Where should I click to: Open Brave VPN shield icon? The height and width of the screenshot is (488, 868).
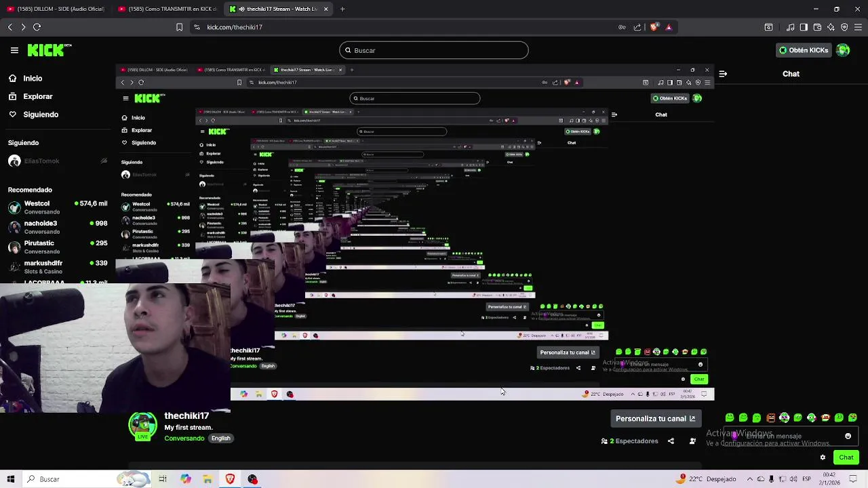coord(844,27)
